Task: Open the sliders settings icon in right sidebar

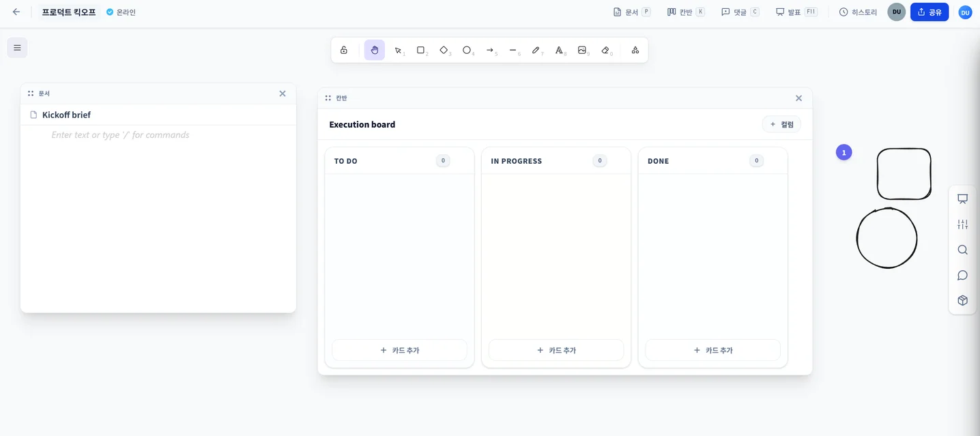Action: click(x=963, y=224)
